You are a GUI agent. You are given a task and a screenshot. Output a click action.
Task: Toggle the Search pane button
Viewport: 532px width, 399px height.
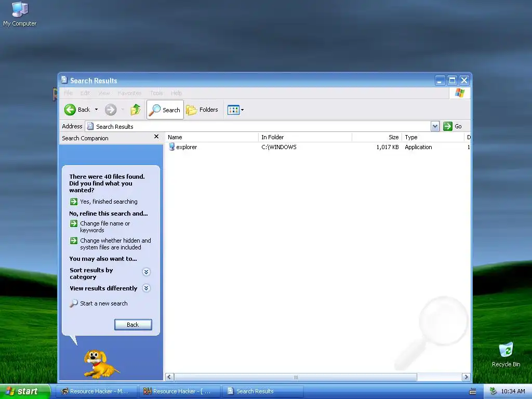click(x=165, y=110)
